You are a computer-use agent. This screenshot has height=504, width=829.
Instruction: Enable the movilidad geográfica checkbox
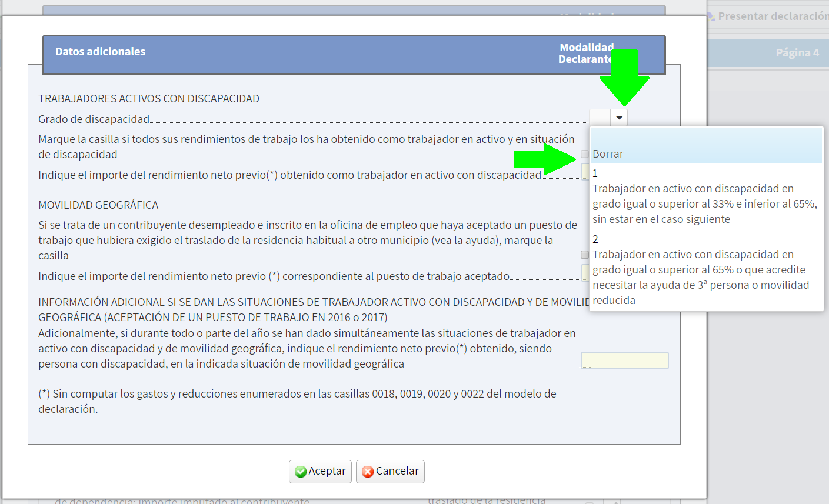[x=584, y=255]
